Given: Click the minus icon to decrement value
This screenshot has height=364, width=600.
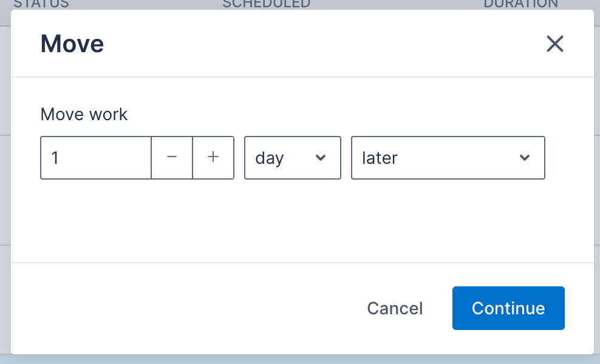Looking at the screenshot, I should pyautogui.click(x=172, y=157).
